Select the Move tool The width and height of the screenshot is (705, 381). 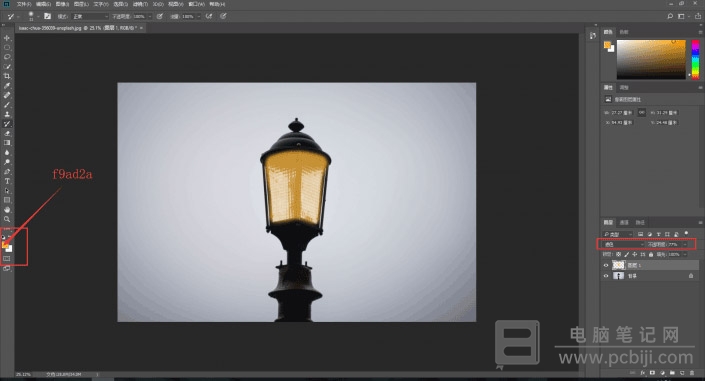click(x=7, y=38)
